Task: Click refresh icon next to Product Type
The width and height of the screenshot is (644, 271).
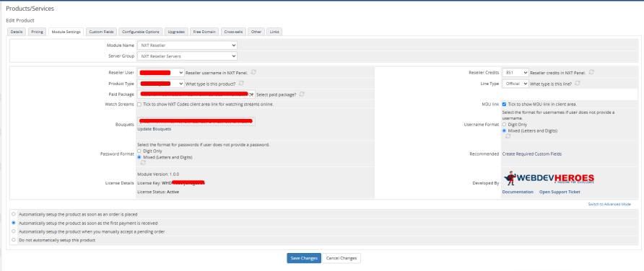Action: (241, 83)
